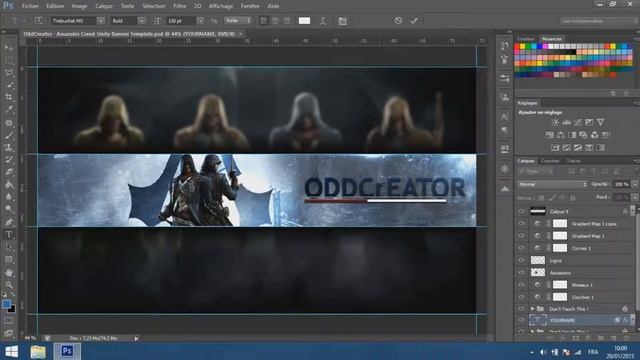This screenshot has width=640, height=360.
Task: Select the Rectangular Marquee tool
Action: click(x=9, y=60)
